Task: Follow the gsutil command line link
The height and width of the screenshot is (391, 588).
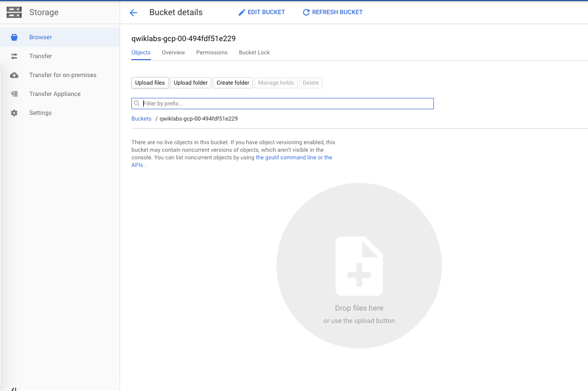Action: coord(294,157)
